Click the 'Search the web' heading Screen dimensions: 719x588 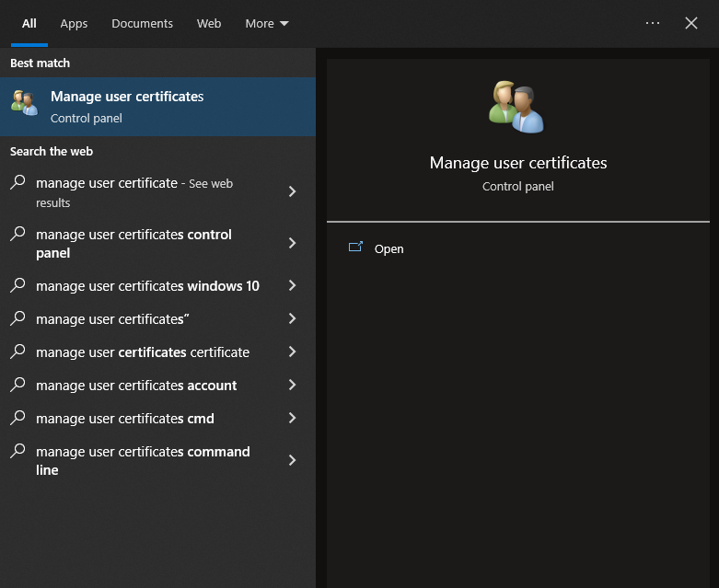tap(52, 151)
